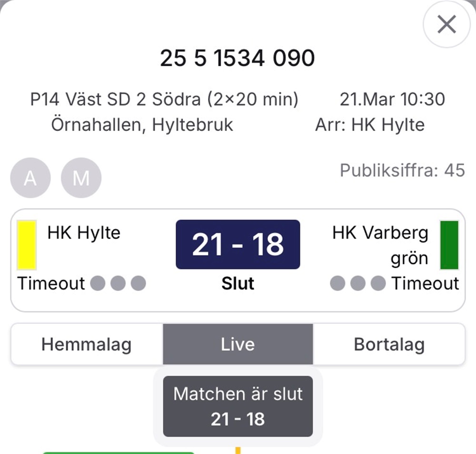Image resolution: width=476 pixels, height=454 pixels.
Task: Click HK Varberg's timeout dot nearest label
Action: [378, 283]
